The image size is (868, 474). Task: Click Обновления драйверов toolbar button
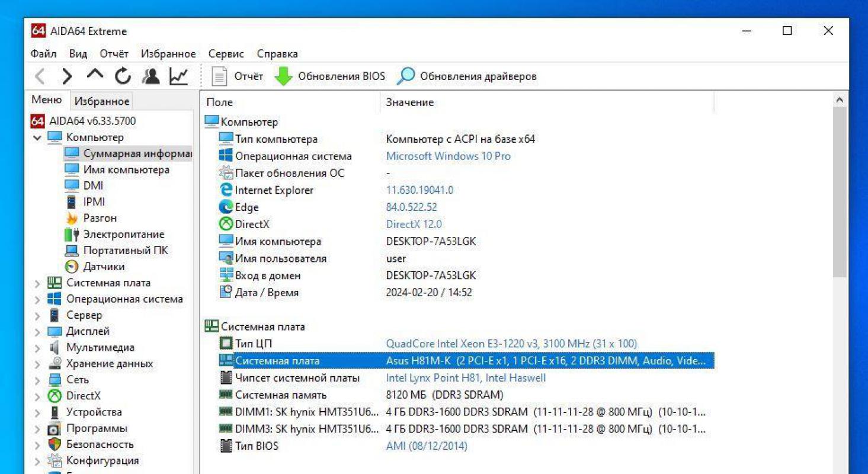click(467, 76)
